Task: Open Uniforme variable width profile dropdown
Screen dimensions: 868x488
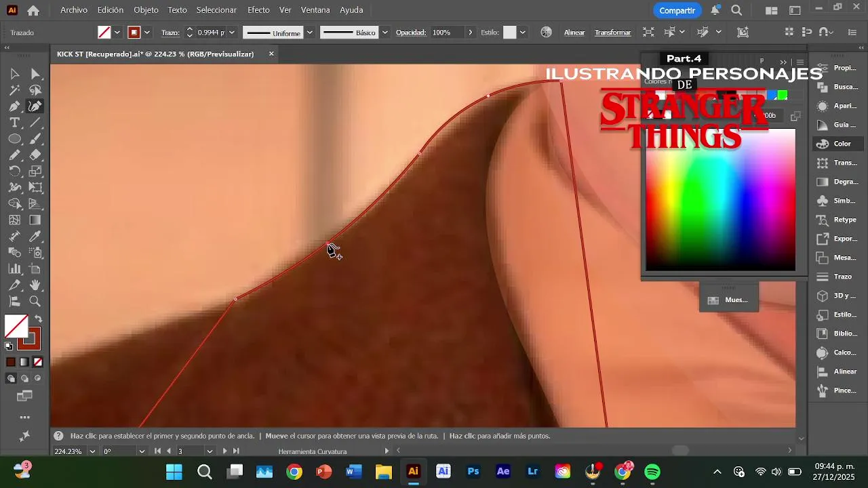Action: [x=310, y=32]
